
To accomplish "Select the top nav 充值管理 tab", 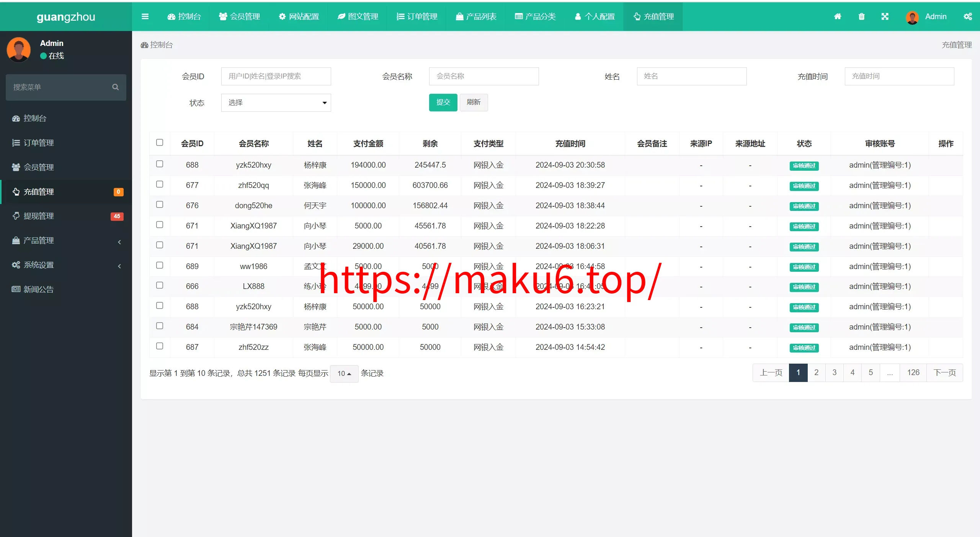I will tap(653, 16).
